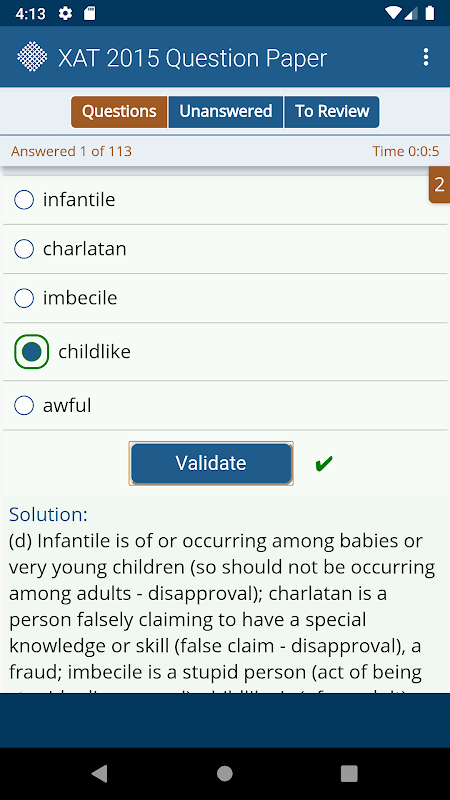
Task: Tap the orange question number 2 badge
Action: pyautogui.click(x=439, y=184)
